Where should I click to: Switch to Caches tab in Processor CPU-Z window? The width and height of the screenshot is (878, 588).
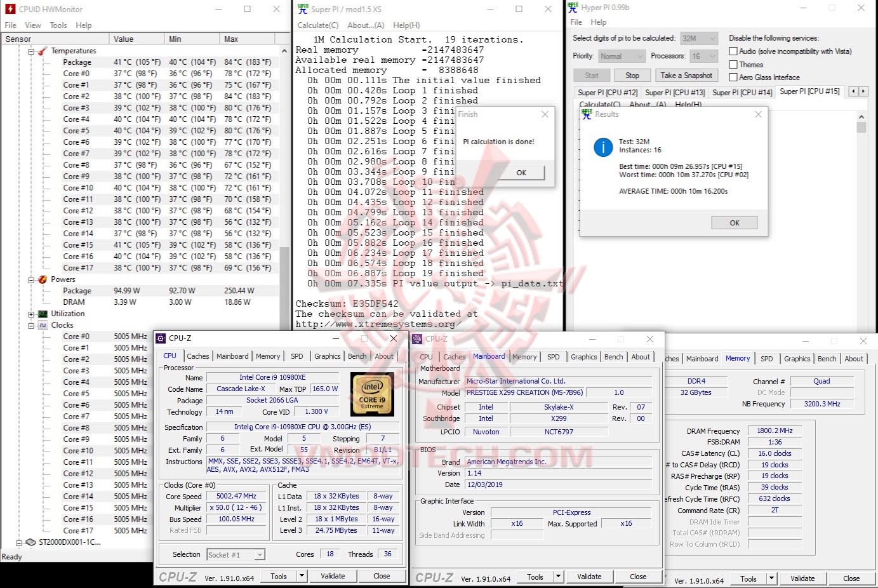(x=198, y=357)
